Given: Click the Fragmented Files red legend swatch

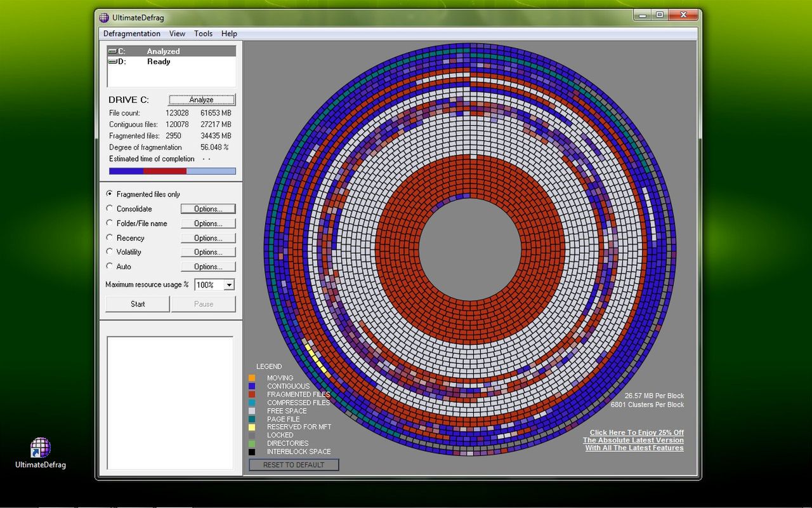Looking at the screenshot, I should point(252,394).
